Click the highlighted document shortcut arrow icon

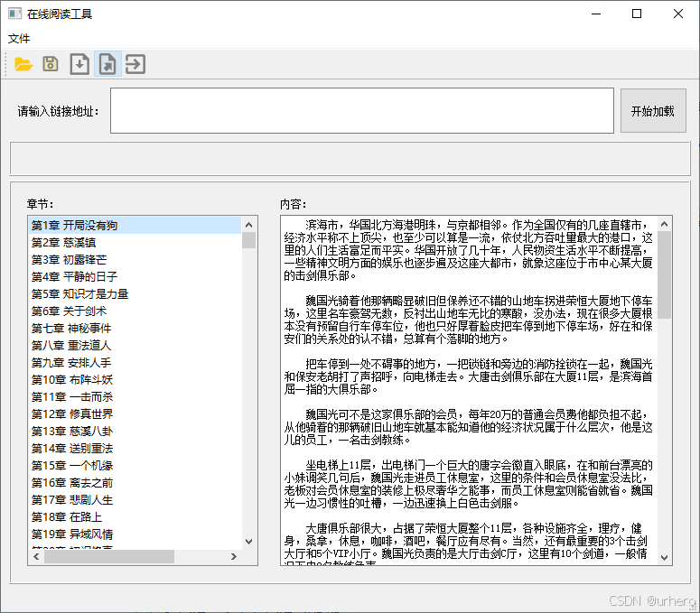[107, 64]
